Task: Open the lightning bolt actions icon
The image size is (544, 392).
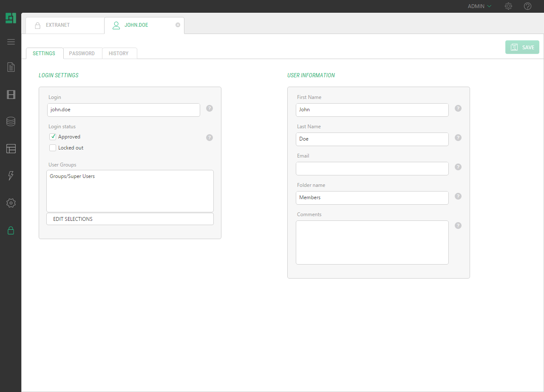Action: point(11,176)
